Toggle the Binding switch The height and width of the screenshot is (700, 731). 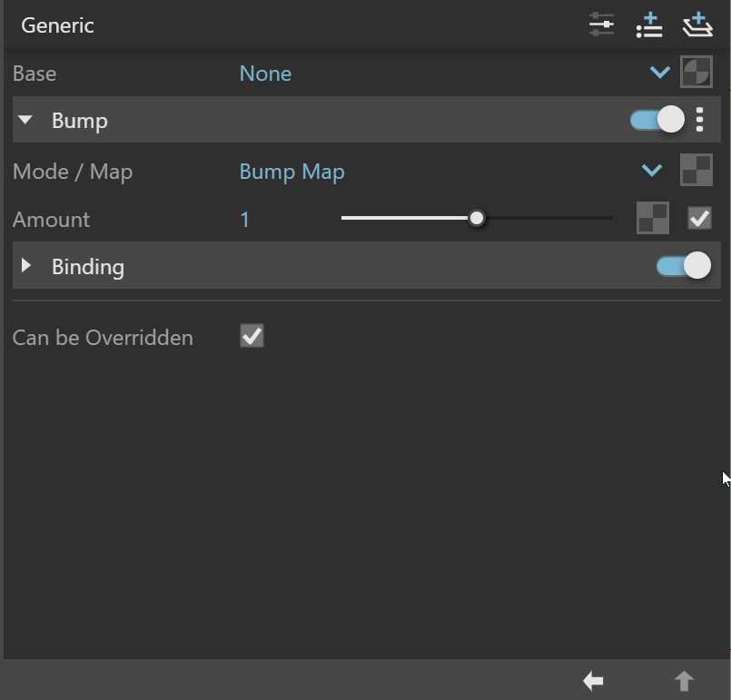click(684, 266)
